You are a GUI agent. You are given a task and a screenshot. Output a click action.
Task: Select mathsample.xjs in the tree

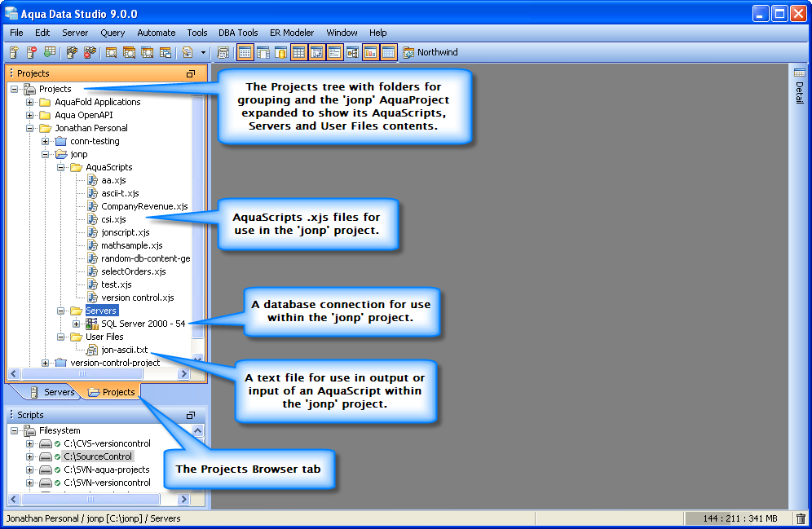click(132, 245)
